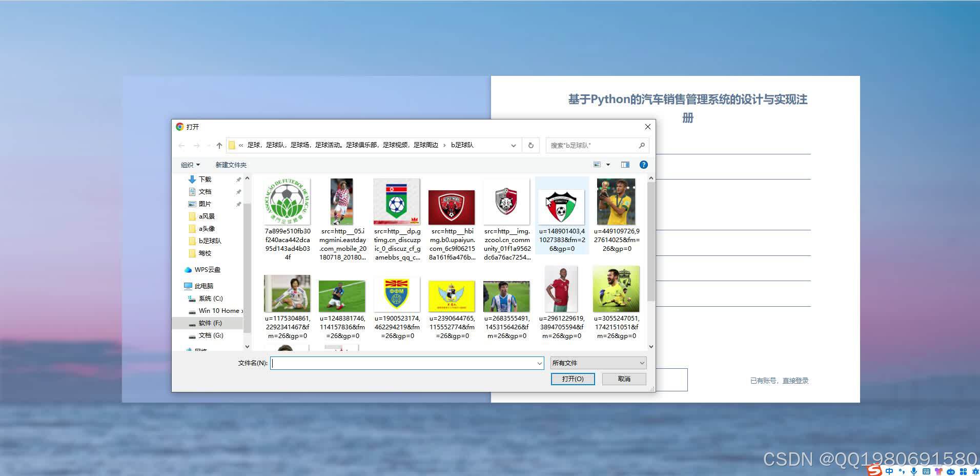Toggle the preview pane icon
This screenshot has height=476, width=980.
(x=625, y=165)
